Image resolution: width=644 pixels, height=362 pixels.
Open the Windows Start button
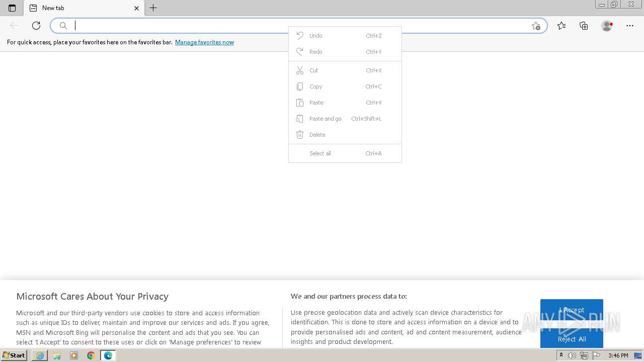[x=14, y=355]
